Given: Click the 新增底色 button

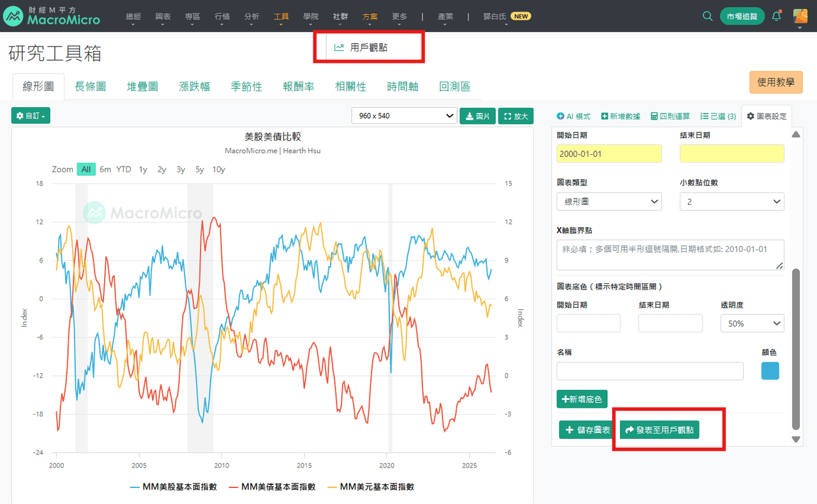Looking at the screenshot, I should coord(582,399).
